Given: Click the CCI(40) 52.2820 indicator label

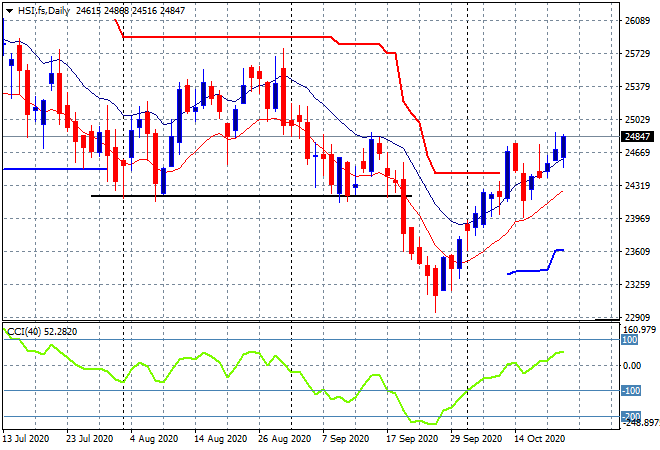Looking at the screenshot, I should [x=42, y=332].
